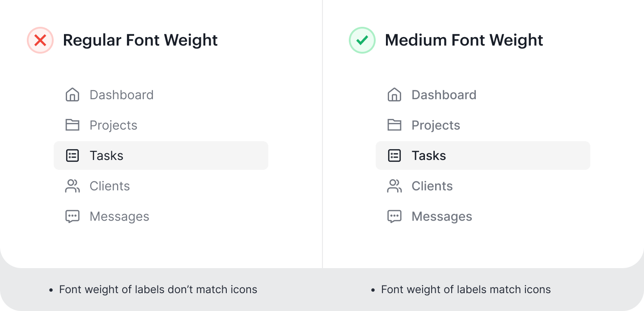Click the Clients people icon in the right menu
This screenshot has height=311, width=644.
point(394,186)
